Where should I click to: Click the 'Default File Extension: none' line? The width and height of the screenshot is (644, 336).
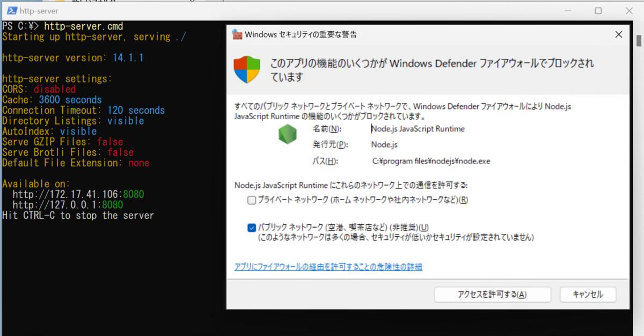(x=76, y=163)
